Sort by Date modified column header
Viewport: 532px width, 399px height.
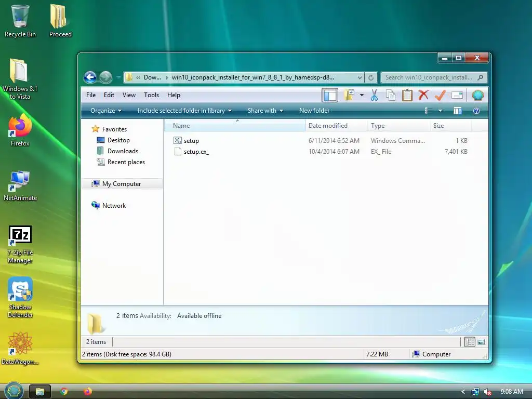336,126
